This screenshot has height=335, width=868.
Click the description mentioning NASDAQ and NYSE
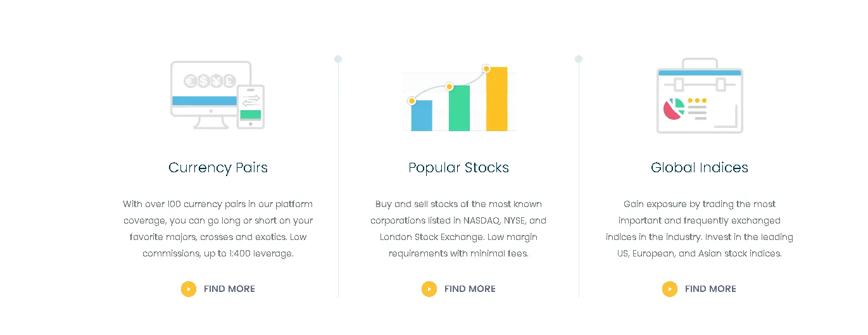click(x=459, y=229)
